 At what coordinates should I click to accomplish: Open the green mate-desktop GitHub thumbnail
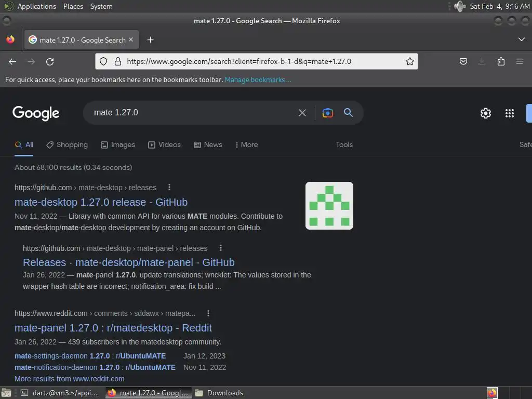(329, 206)
